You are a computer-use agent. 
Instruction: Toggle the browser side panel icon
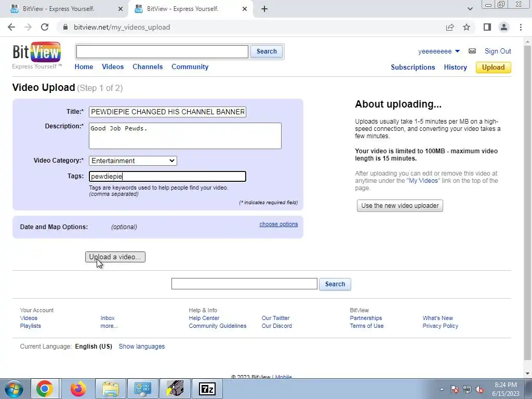(x=487, y=27)
